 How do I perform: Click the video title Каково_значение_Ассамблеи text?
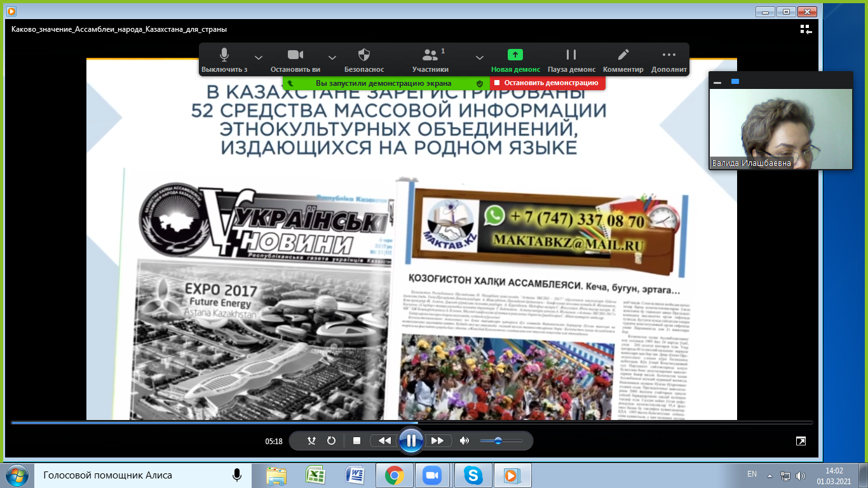pos(119,29)
